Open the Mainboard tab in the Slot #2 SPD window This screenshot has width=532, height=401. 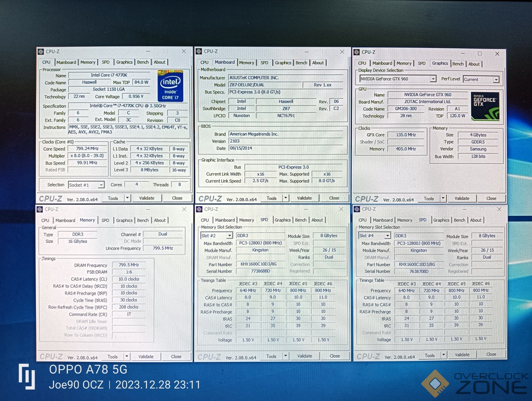coord(225,220)
